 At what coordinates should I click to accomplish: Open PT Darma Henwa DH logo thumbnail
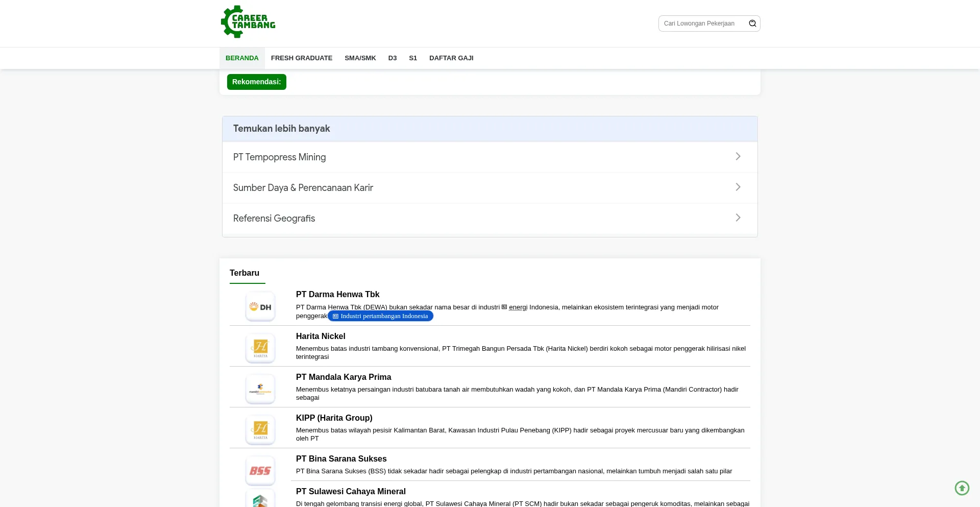[260, 306]
